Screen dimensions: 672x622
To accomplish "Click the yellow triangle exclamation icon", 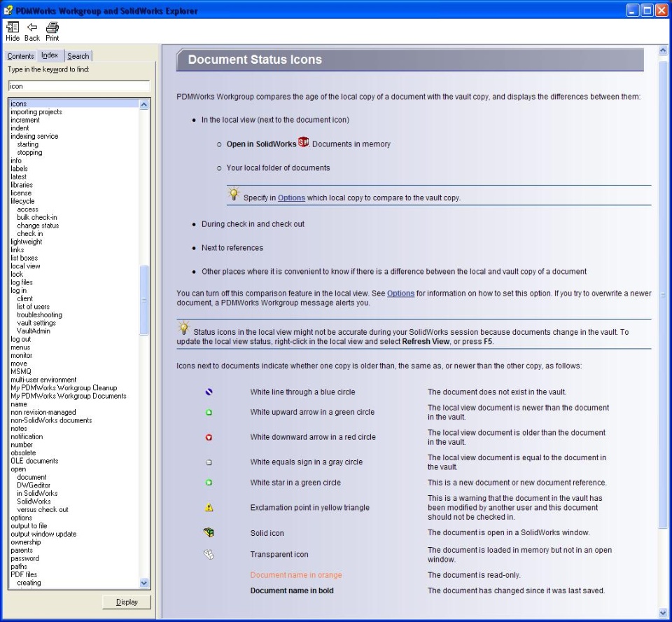I will point(209,507).
